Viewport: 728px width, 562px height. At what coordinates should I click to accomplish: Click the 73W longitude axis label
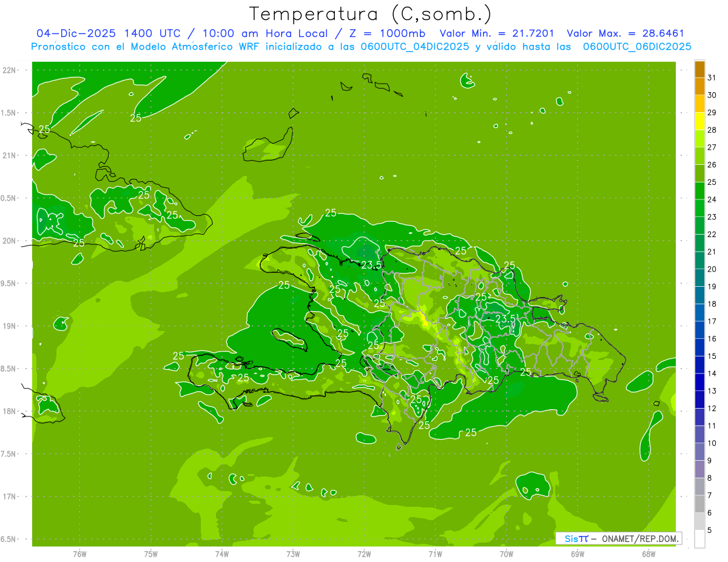(293, 554)
